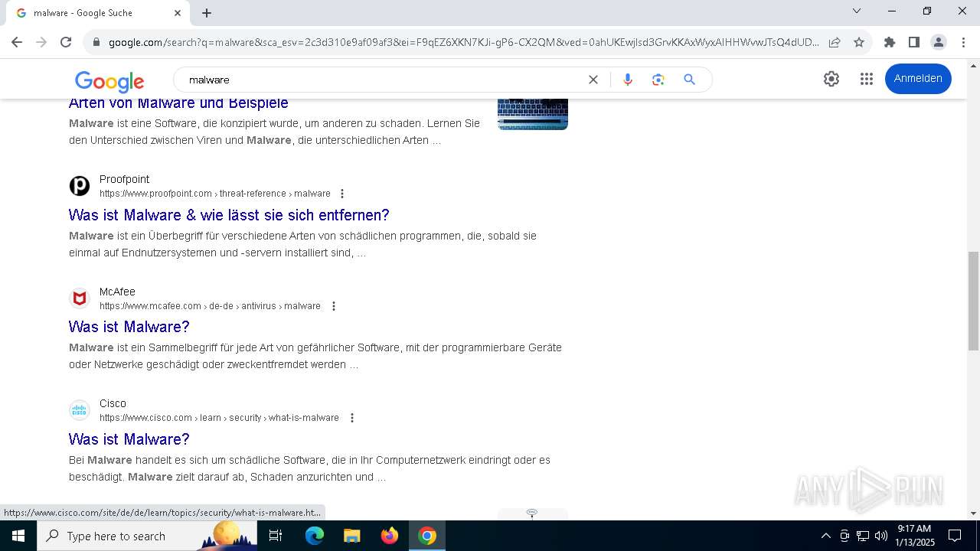Click the address bar URL

pos(463,42)
